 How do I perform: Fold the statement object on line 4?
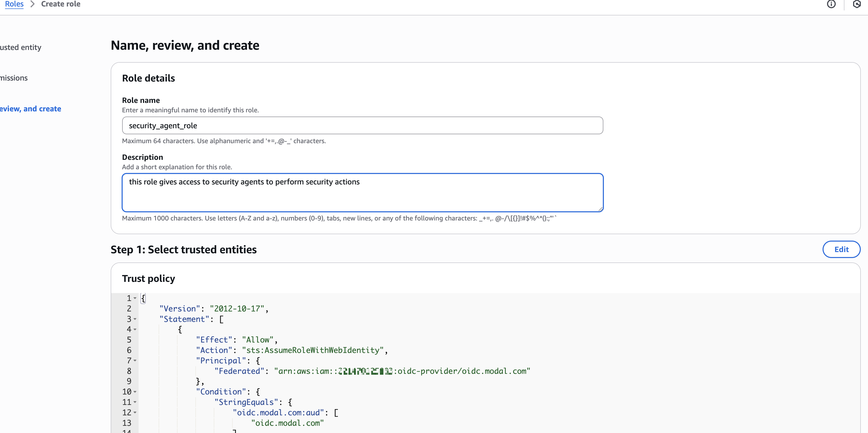pyautogui.click(x=135, y=329)
